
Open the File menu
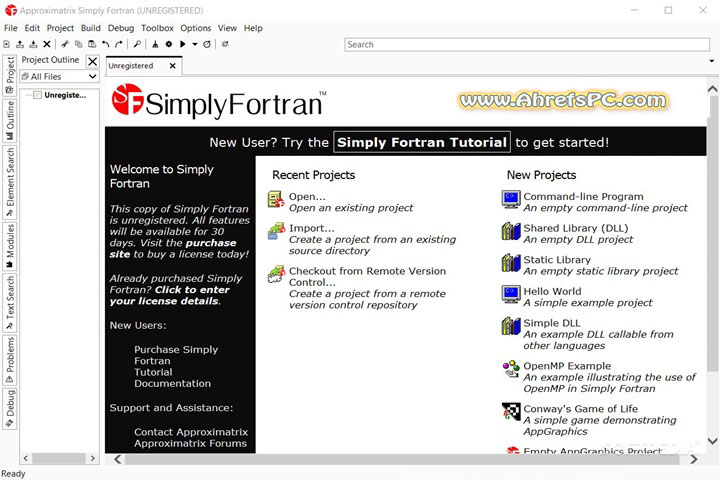click(11, 28)
